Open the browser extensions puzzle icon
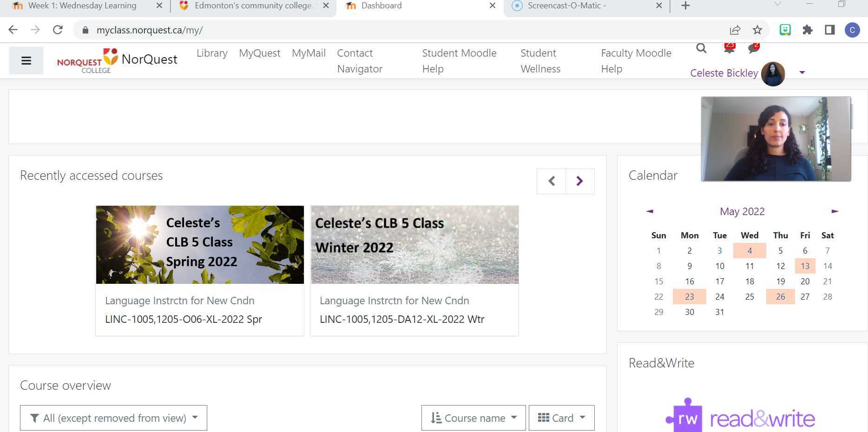Viewport: 868px width, 432px height. [x=808, y=30]
